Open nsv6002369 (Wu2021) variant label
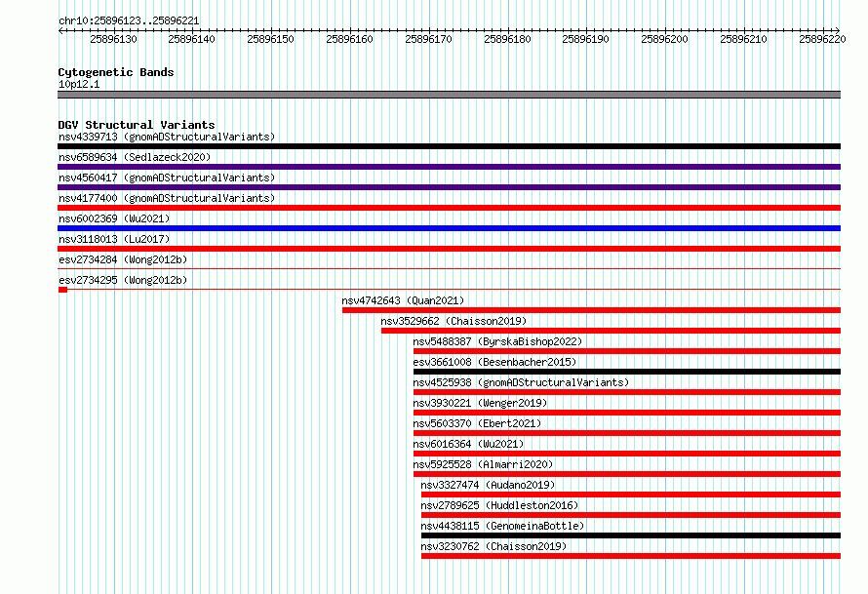The image size is (868, 594). pos(114,218)
